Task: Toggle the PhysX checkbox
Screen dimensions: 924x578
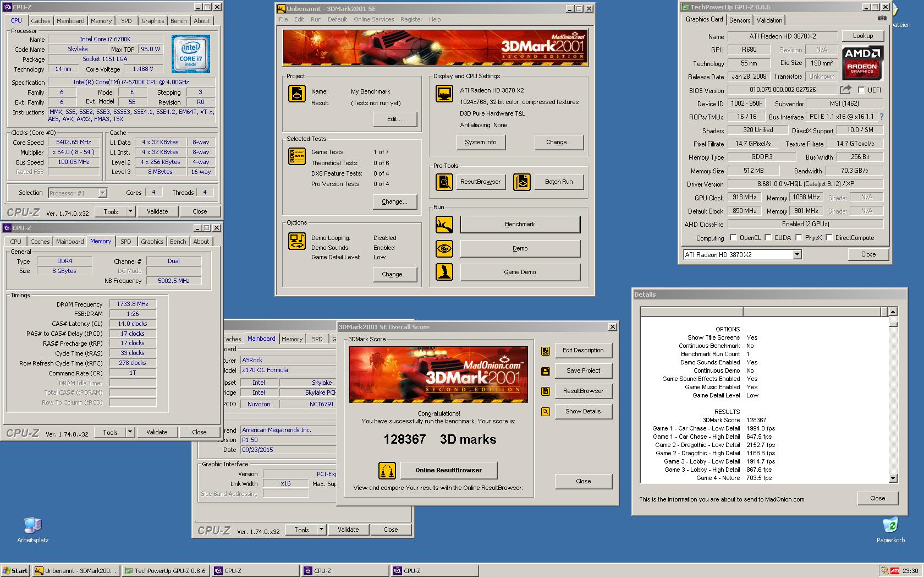Action: tap(798, 238)
